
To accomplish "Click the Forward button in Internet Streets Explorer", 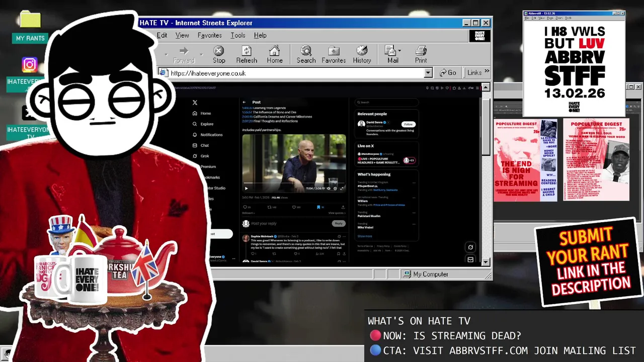I will 184,55.
